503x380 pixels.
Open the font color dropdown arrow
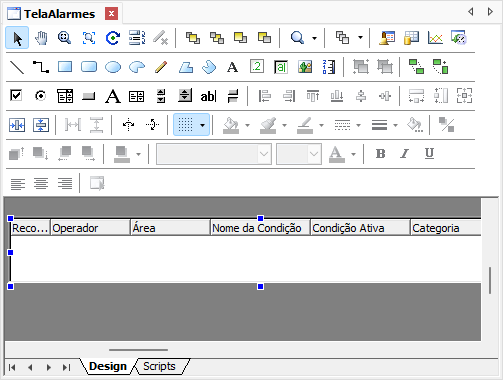[x=353, y=154]
